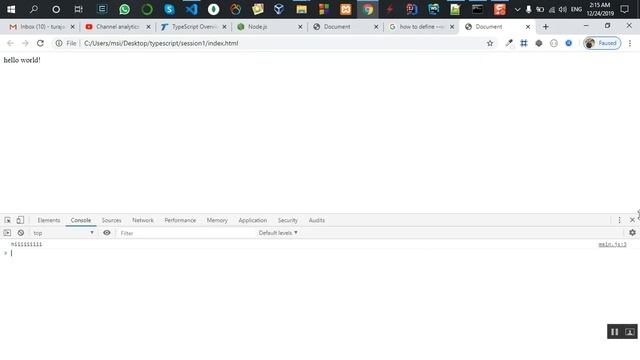Open a new Chrome tab
Image resolution: width=640 pixels, height=360 pixels.
[545, 27]
